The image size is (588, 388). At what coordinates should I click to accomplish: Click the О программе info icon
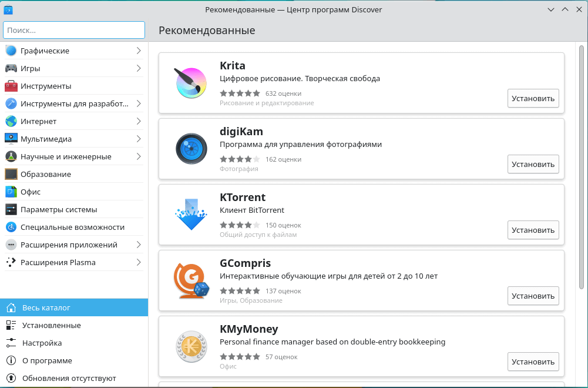click(11, 360)
